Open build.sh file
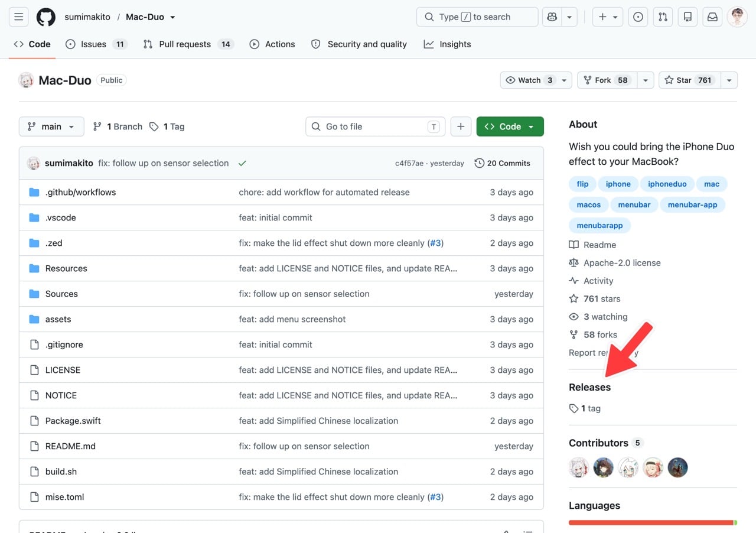Screen dimensions: 756x533 pyautogui.click(x=61, y=472)
